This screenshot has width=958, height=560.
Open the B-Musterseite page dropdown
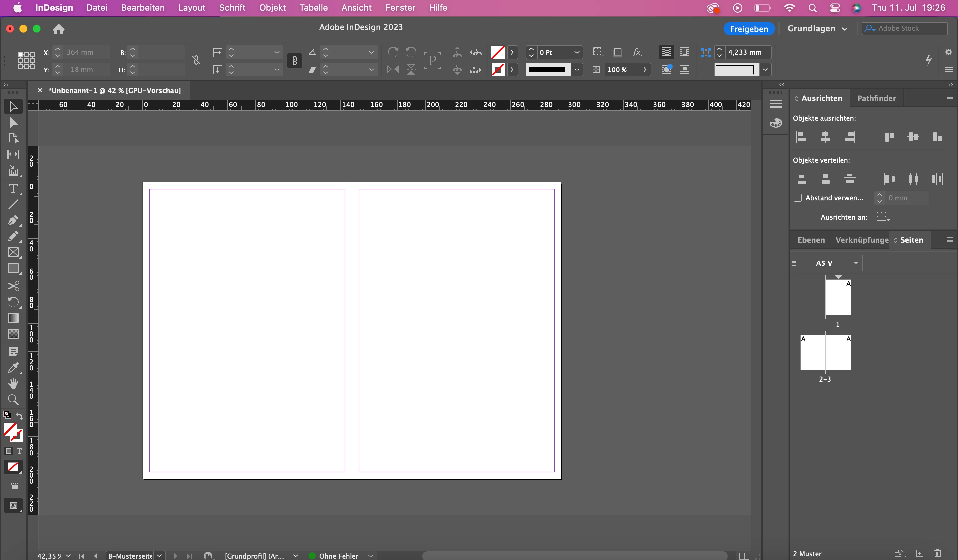point(160,555)
